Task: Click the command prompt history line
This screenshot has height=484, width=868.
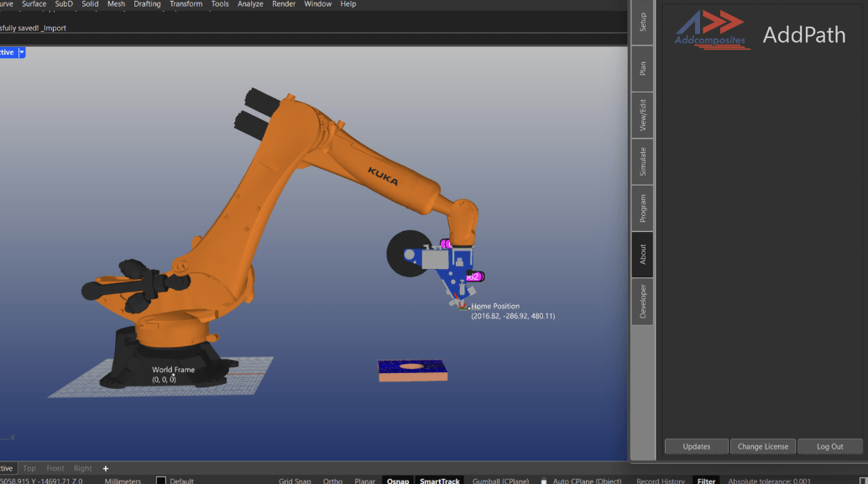Action: click(x=34, y=29)
